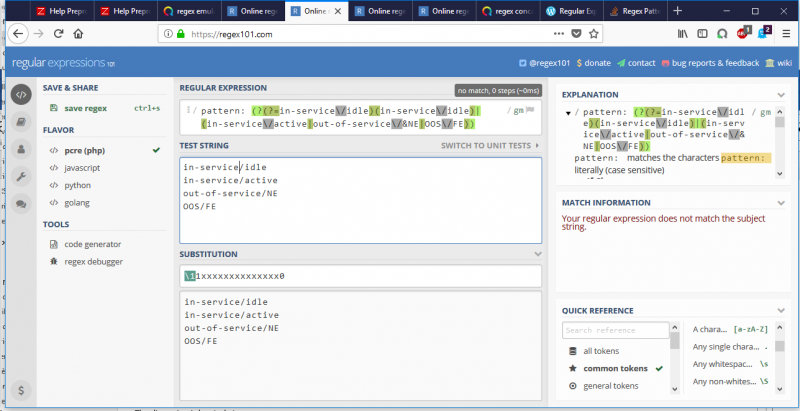Image resolution: width=800 pixels, height=411 pixels.
Task: Click the Pocket save icon in address bar
Action: [x=576, y=34]
